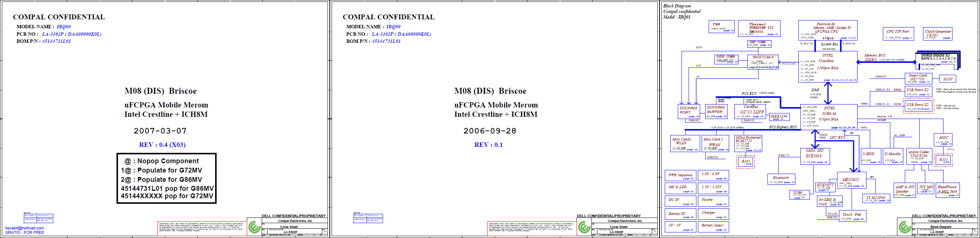Select the Touch Pad block

point(852,216)
